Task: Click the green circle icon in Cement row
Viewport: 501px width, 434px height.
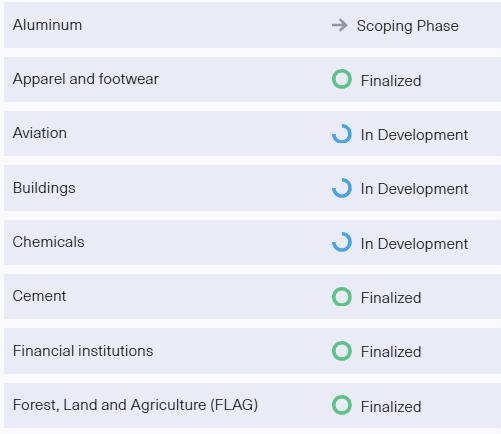Action: (x=342, y=297)
